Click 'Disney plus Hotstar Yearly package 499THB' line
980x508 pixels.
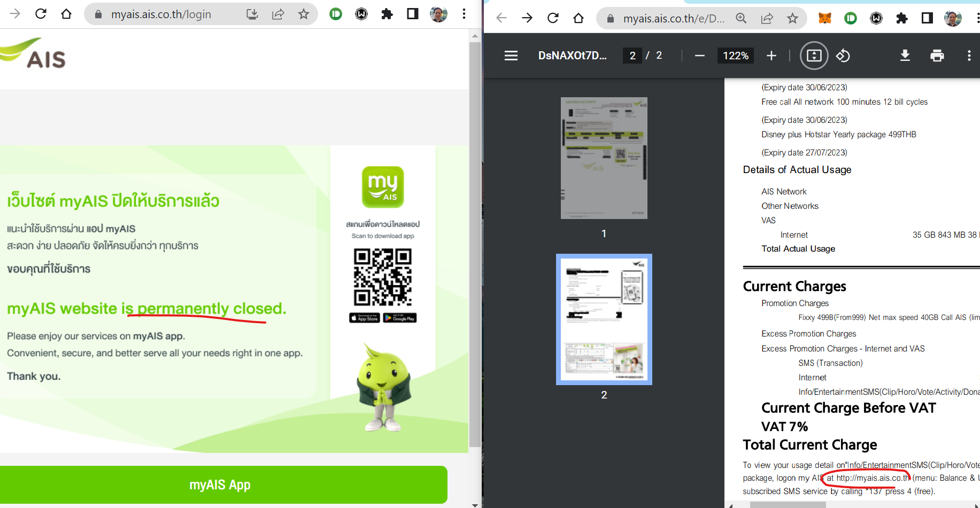[839, 135]
